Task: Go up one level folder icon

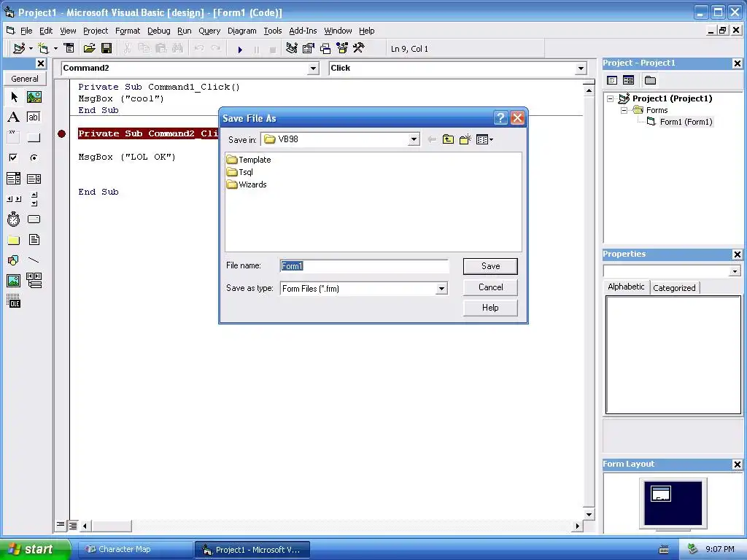Action: 448,139
